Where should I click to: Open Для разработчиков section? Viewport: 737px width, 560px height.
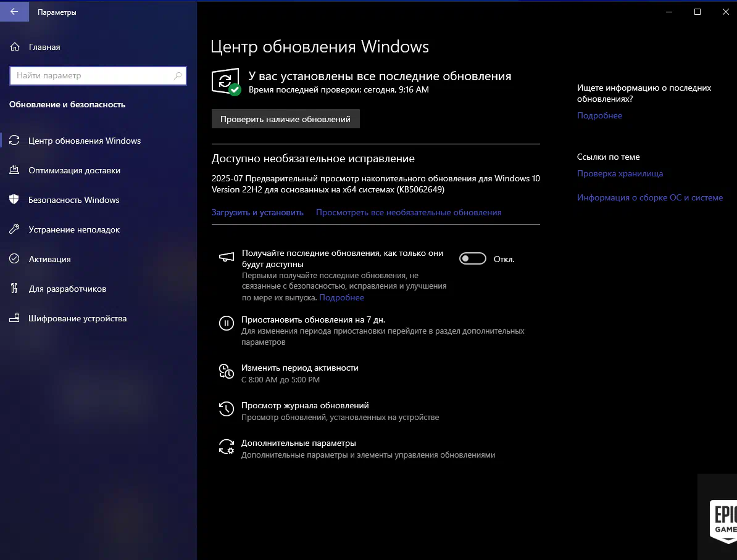coord(67,289)
